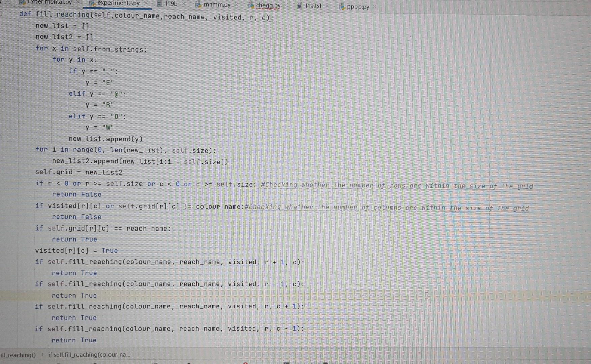Click the Python file icon on chegg.py tab
The width and height of the screenshot is (591, 364).
click(x=251, y=6)
